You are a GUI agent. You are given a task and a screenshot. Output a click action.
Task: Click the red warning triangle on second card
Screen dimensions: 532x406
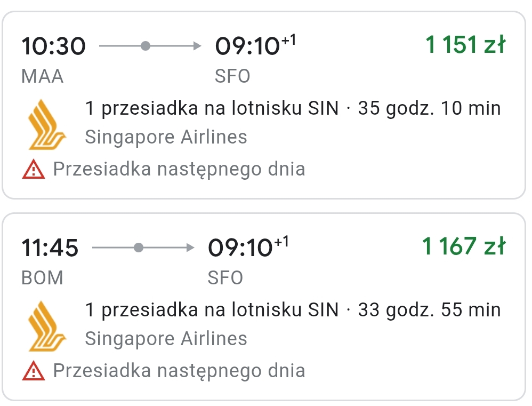coord(33,371)
